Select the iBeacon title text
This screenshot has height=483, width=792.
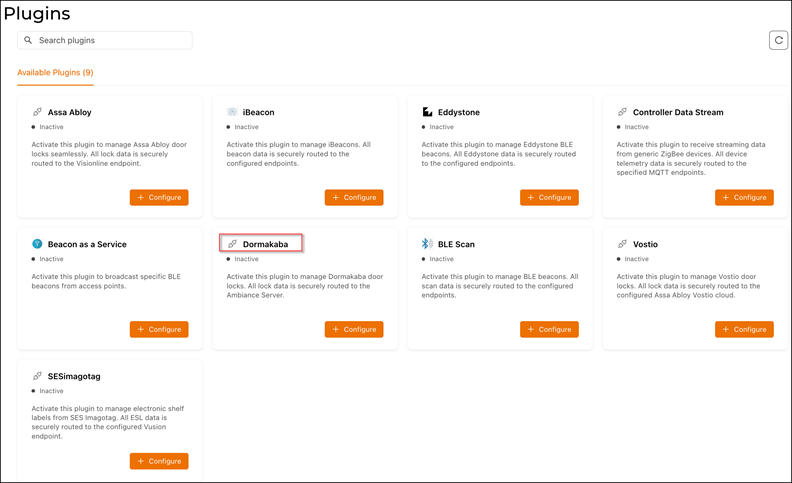pos(259,112)
